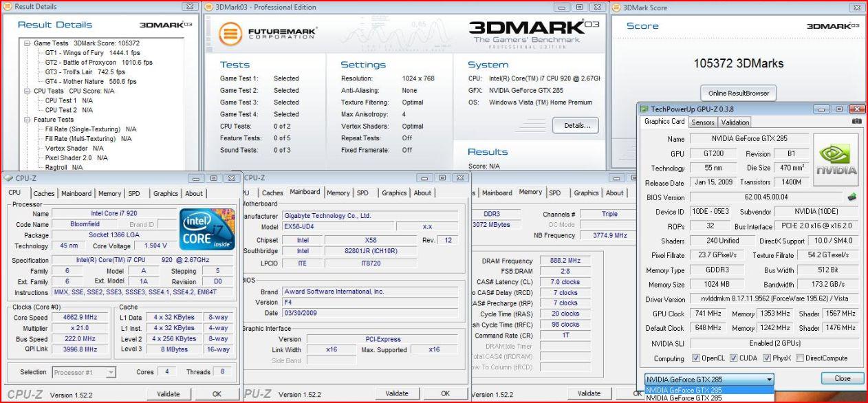Open About tab in leftmost CPU-Z window

click(x=194, y=194)
